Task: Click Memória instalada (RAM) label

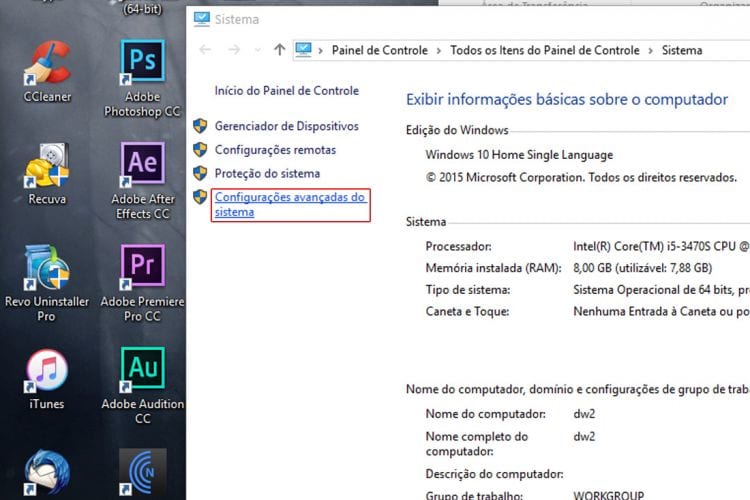Action: tap(493, 268)
